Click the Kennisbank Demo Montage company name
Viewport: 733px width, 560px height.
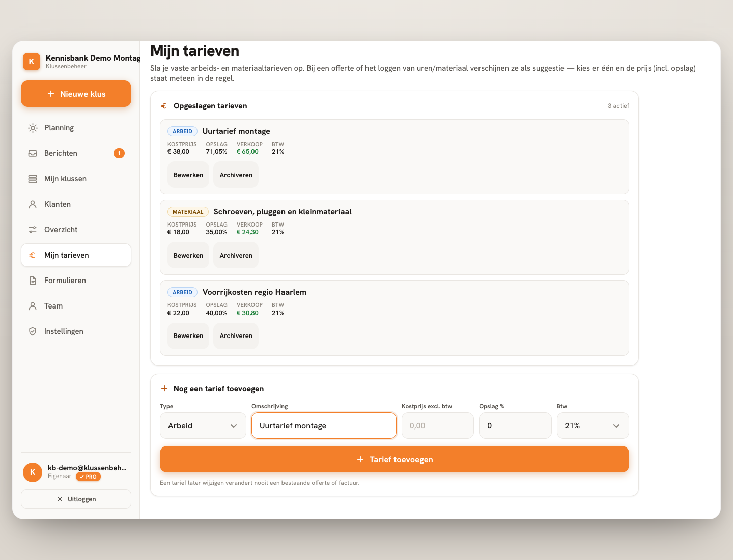pyautogui.click(x=93, y=58)
